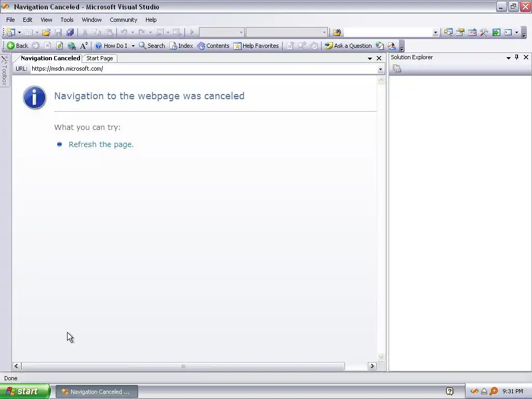Click Navigation Canceled taskbar button
The image size is (532, 399).
(97, 392)
